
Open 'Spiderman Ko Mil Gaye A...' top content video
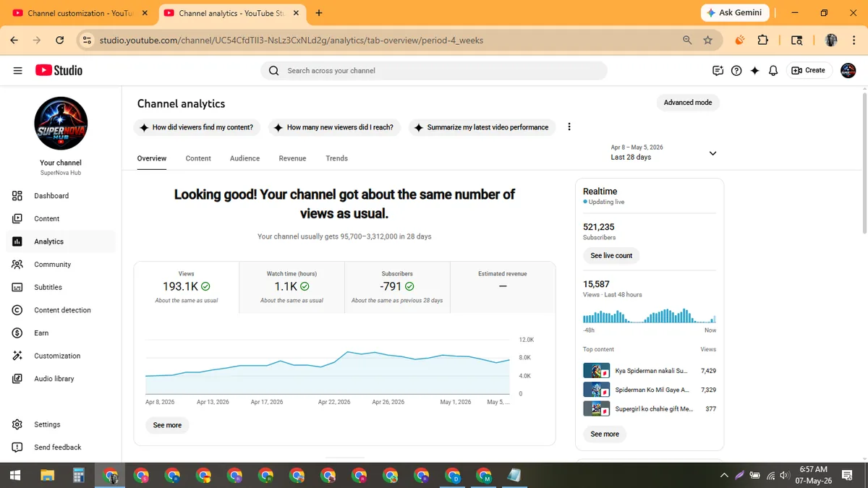pos(650,390)
